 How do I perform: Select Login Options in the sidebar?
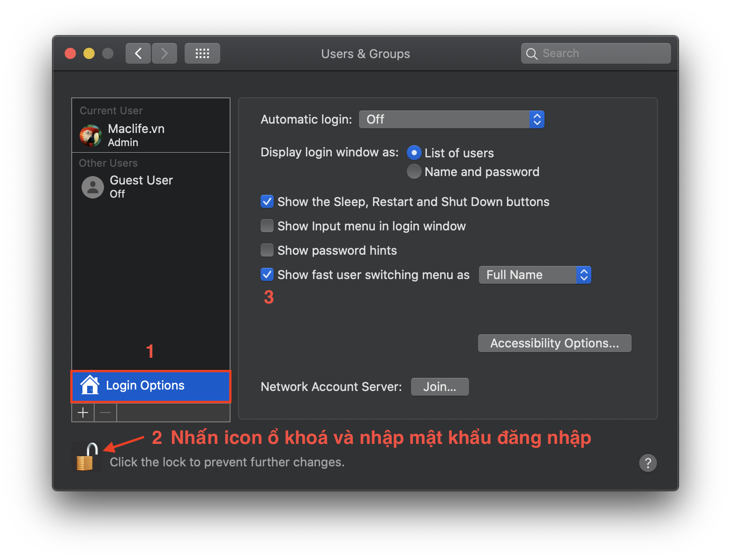(x=144, y=385)
